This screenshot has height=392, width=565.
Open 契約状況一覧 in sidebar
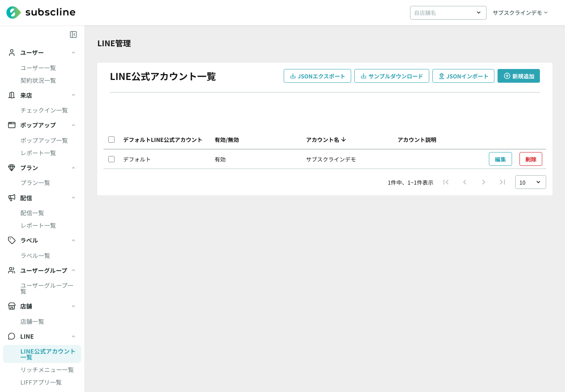(38, 80)
